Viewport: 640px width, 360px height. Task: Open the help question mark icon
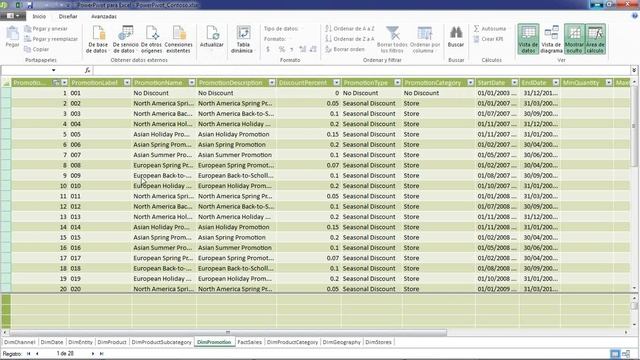(x=635, y=16)
